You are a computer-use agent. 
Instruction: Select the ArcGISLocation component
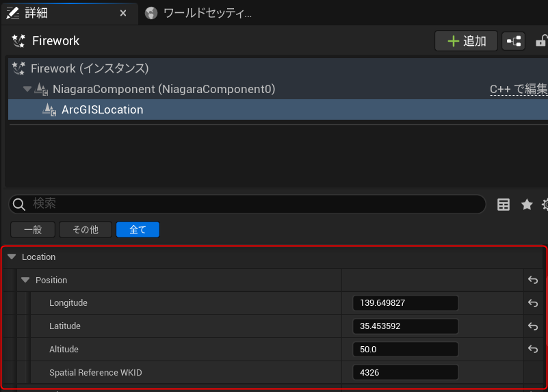pyautogui.click(x=278, y=109)
